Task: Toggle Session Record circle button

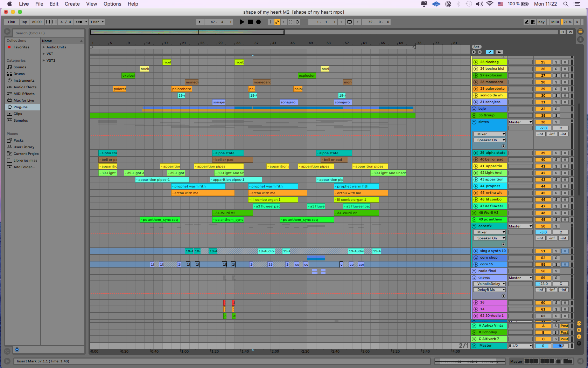Action: pos(297,22)
